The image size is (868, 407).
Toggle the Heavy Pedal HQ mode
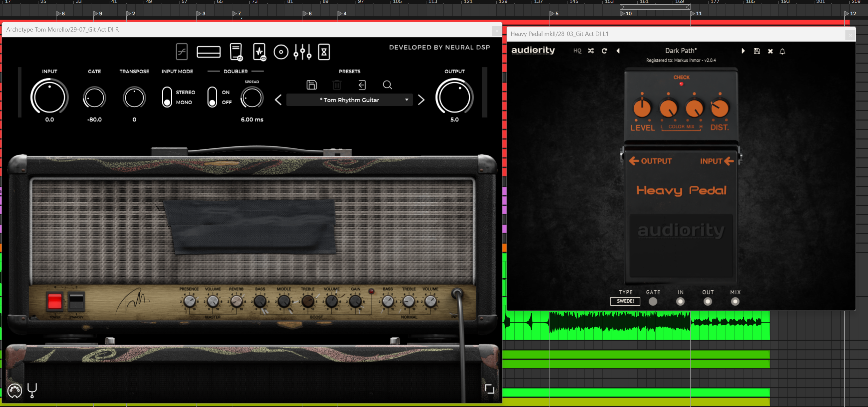577,51
